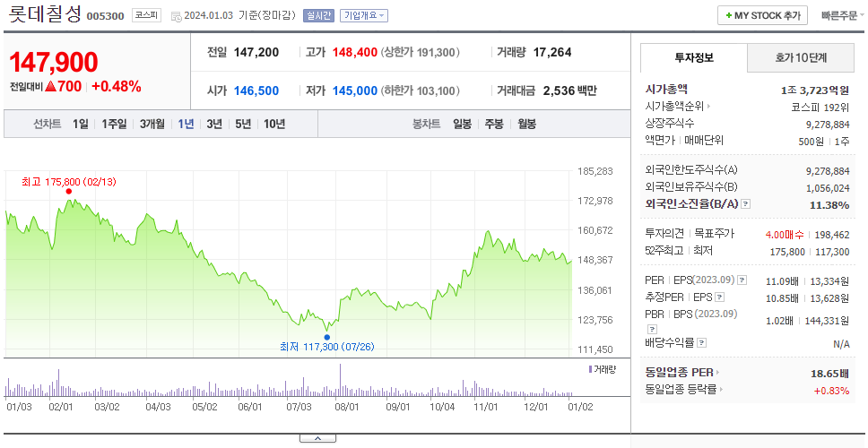This screenshot has height=448, width=868.
Task: Click 시가 value 146,500
Action: 256,90
